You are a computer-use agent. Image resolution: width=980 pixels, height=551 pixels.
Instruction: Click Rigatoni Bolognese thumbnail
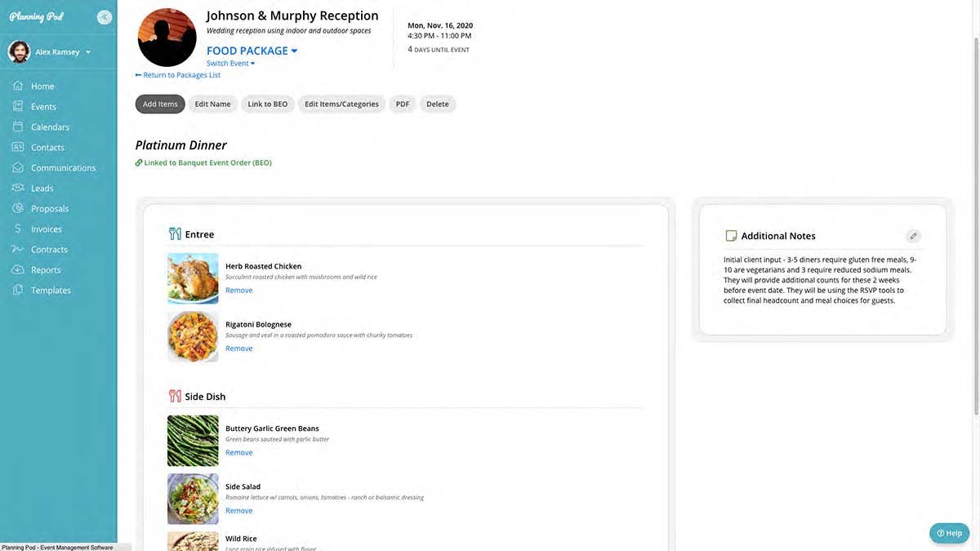[x=193, y=336]
